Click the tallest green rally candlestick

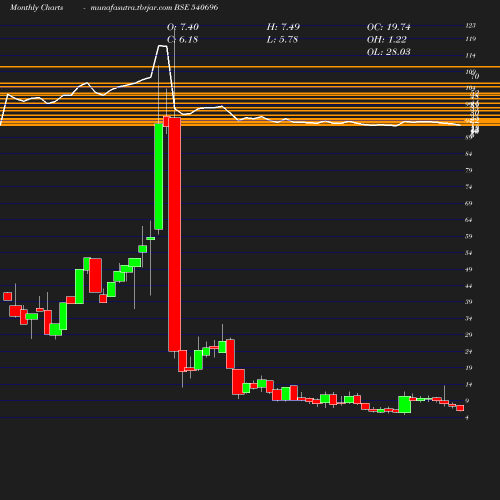tap(159, 177)
